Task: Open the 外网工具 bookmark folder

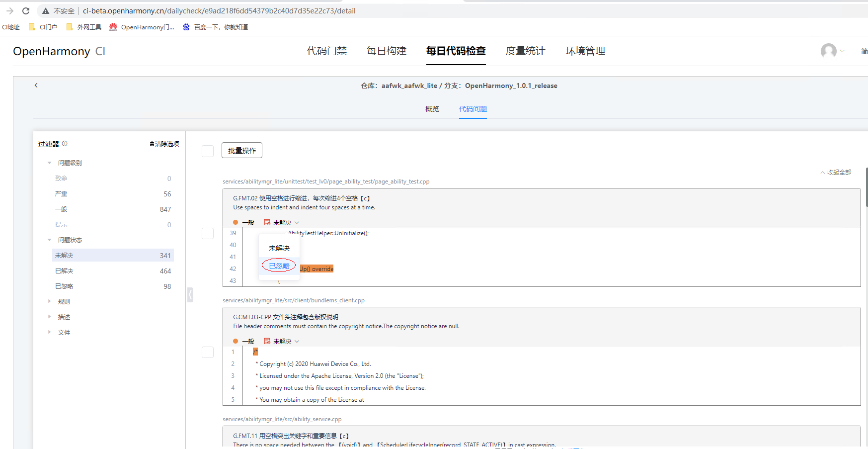Action: 84,27
